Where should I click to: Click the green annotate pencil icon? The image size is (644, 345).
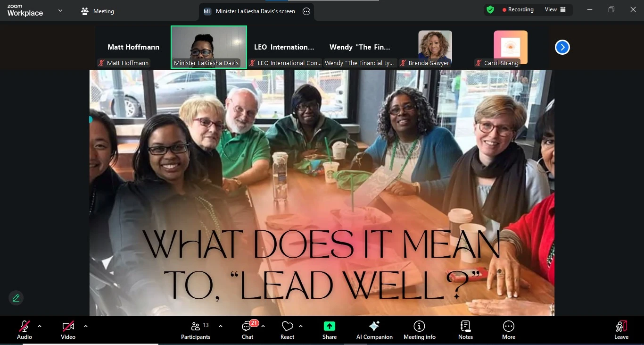[x=16, y=298]
